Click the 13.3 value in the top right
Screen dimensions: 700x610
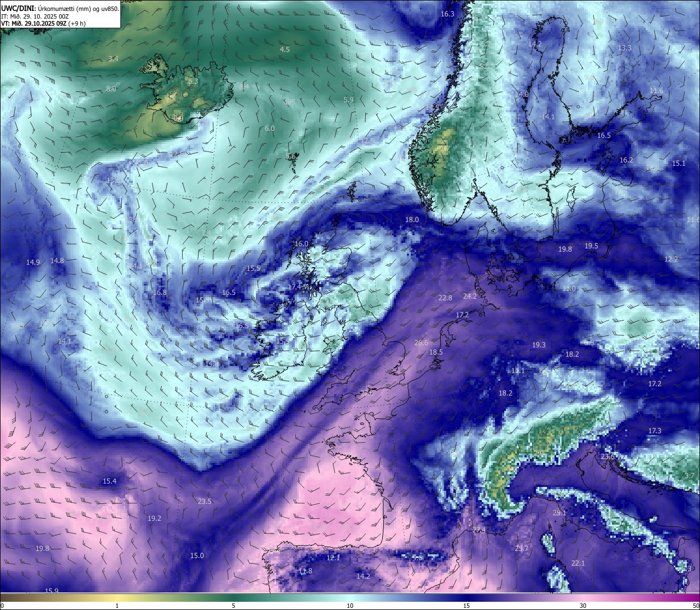625,48
